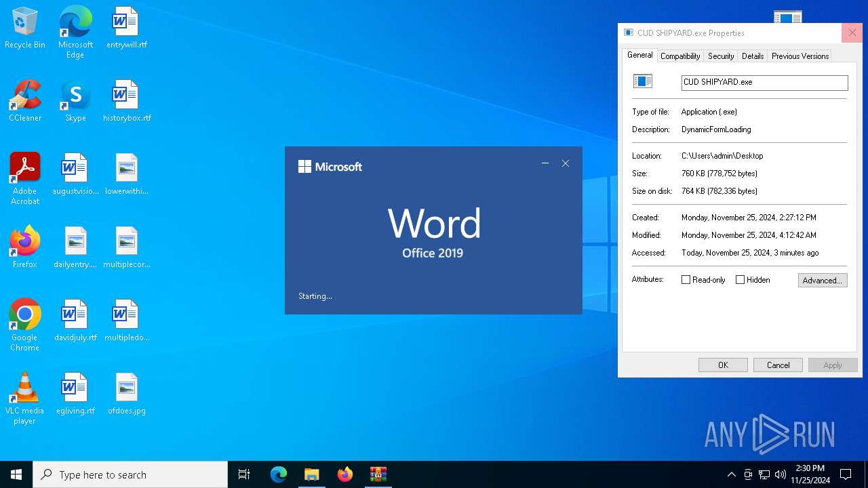
Task: Select the CCleaner desktop shortcut
Action: point(25,102)
